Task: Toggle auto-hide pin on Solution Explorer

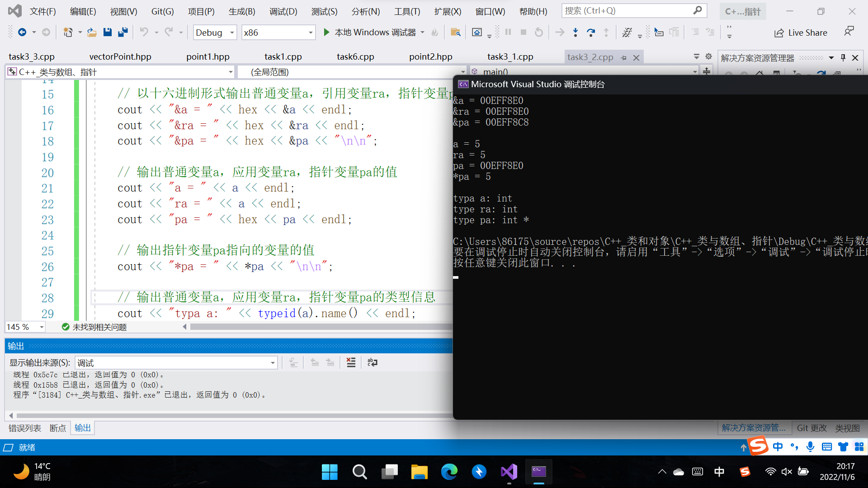Action: coord(843,57)
